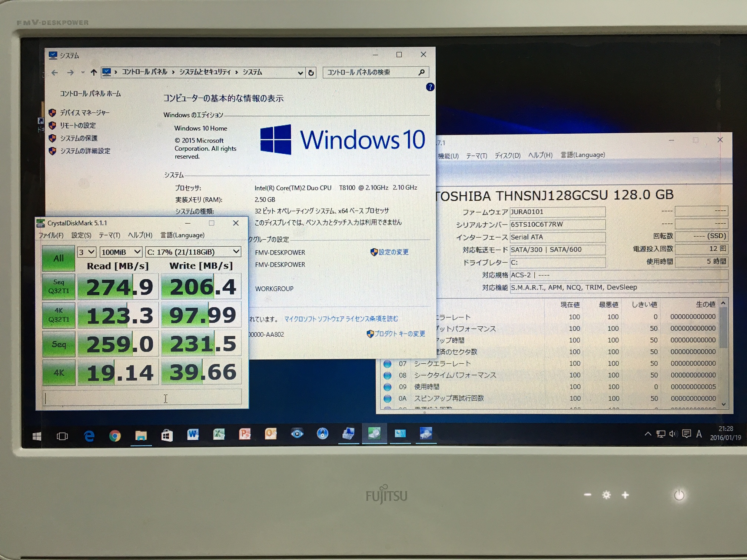
Task: Click システムとセキュリティ in the breadcrumb
Action: [x=205, y=72]
